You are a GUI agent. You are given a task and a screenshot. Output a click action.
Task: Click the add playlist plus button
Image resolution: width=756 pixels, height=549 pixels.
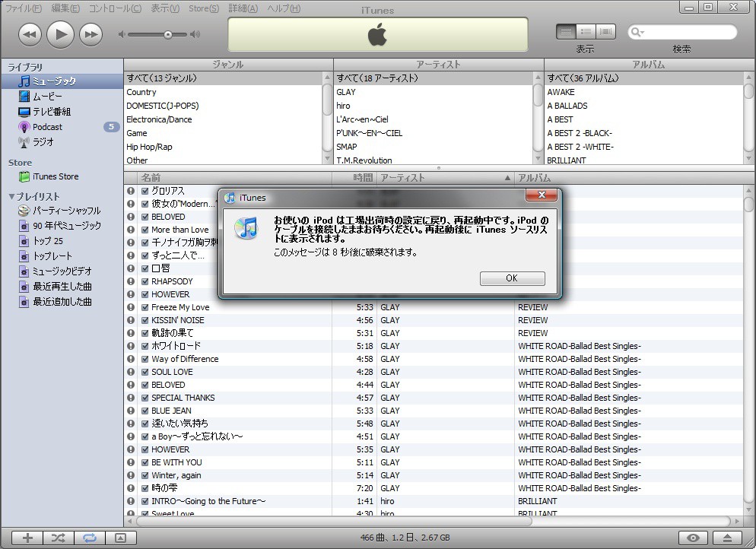27,538
